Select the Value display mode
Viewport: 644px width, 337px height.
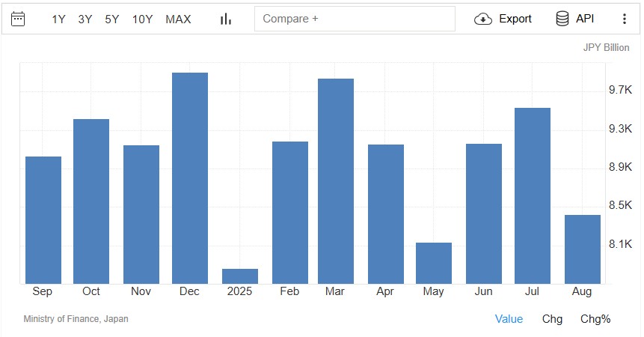[509, 319]
